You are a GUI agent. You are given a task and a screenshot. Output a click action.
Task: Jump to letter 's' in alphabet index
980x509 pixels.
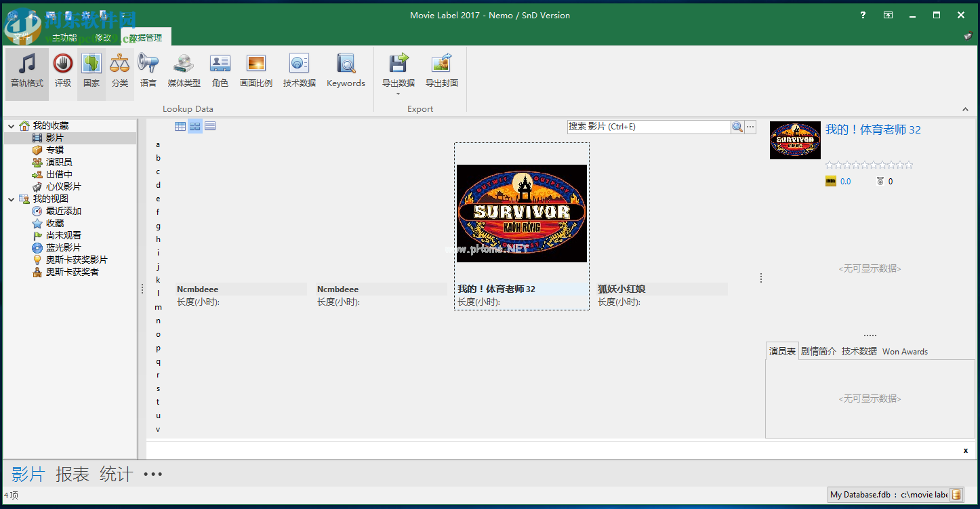158,388
